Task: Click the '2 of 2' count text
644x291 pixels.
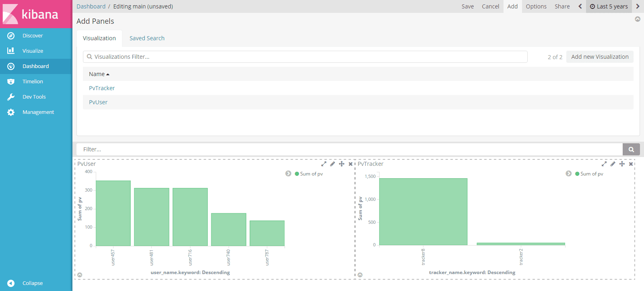Action: pos(555,57)
